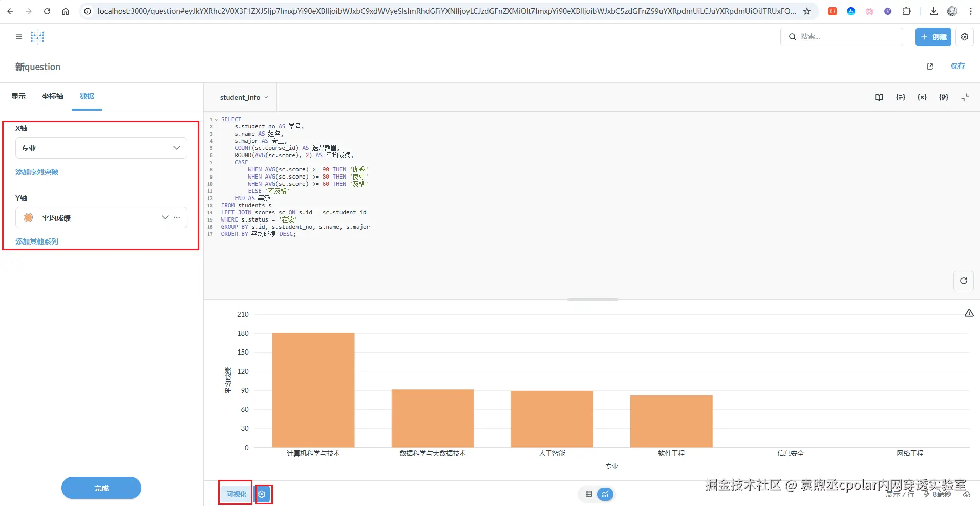
Task: Open the data reference book icon
Action: pos(879,97)
